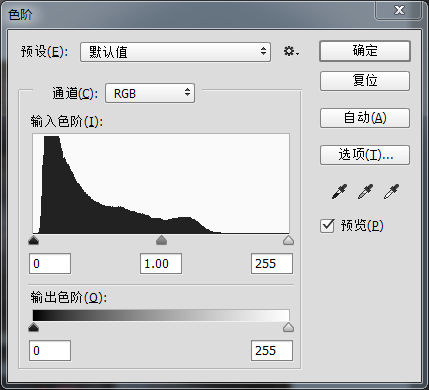429x390 pixels.
Task: Open the preset options gear menu
Action: (x=291, y=52)
